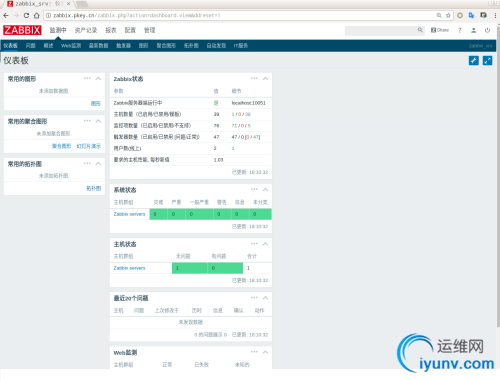Screen dimensions: 500x380
Task: Open Zabbix Share
Action: [440, 30]
